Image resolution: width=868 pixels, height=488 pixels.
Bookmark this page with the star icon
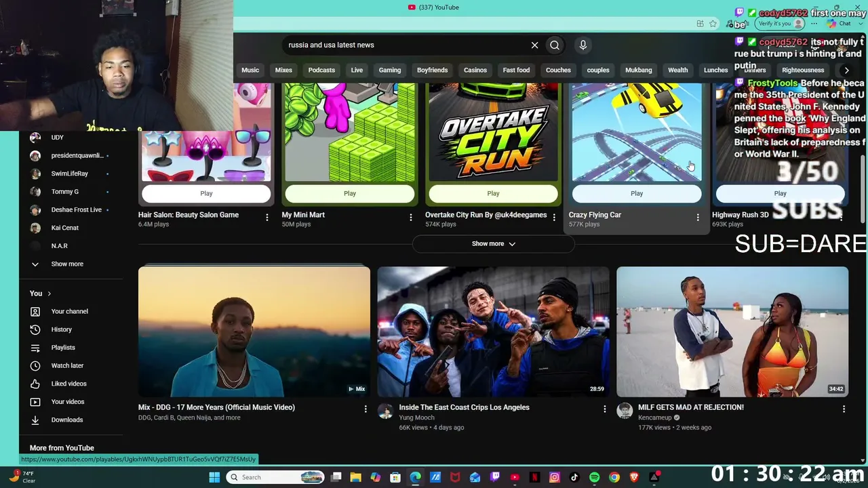point(713,24)
